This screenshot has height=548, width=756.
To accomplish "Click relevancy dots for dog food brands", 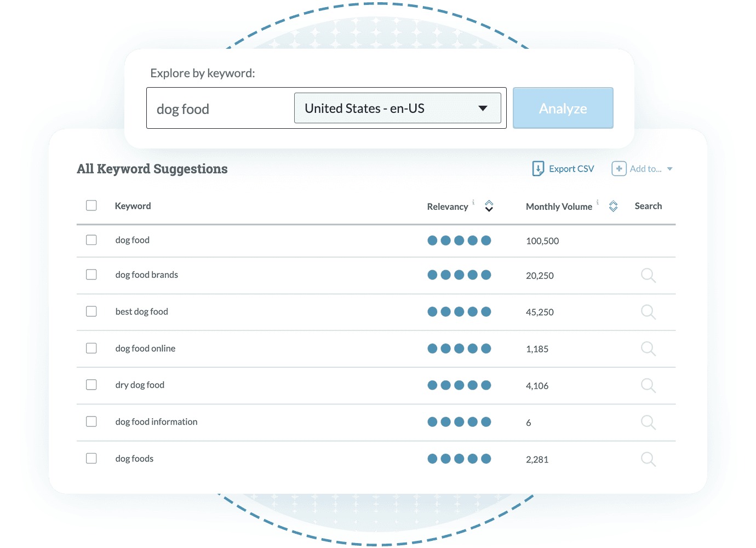I will [459, 275].
